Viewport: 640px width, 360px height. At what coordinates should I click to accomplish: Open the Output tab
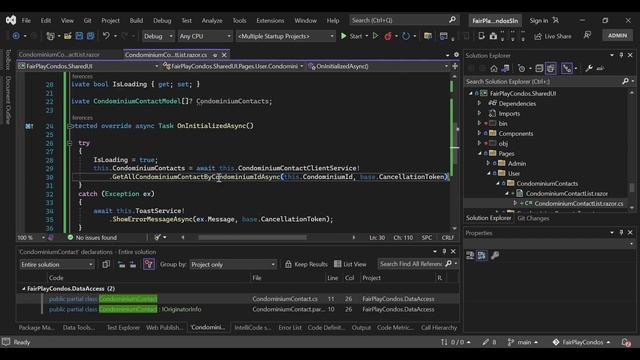[x=361, y=327]
